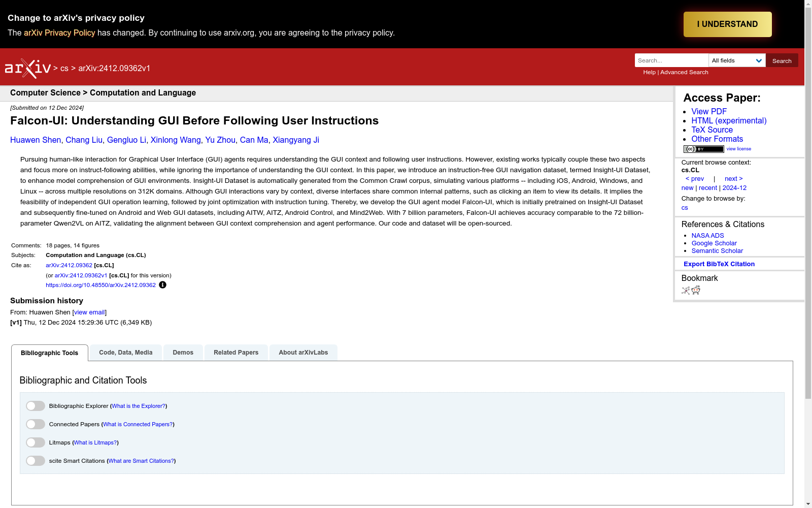
Task: Click the view license link
Action: [x=739, y=149]
